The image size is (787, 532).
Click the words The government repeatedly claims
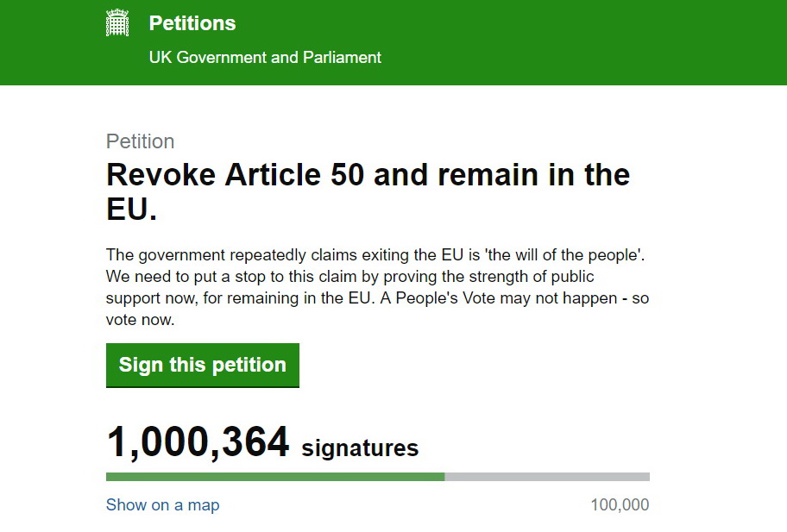point(228,255)
